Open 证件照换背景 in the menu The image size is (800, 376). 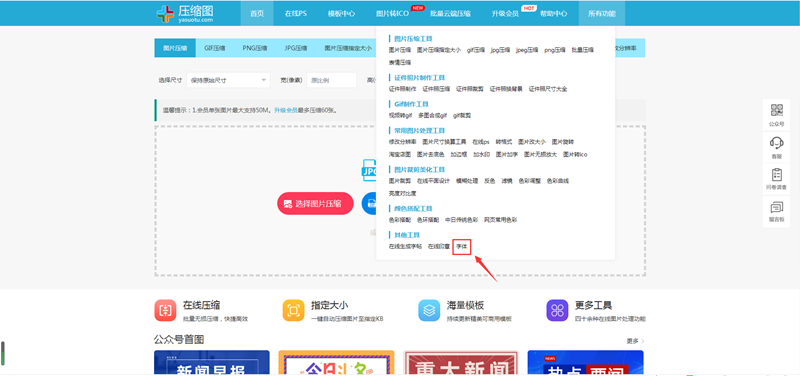coord(506,89)
